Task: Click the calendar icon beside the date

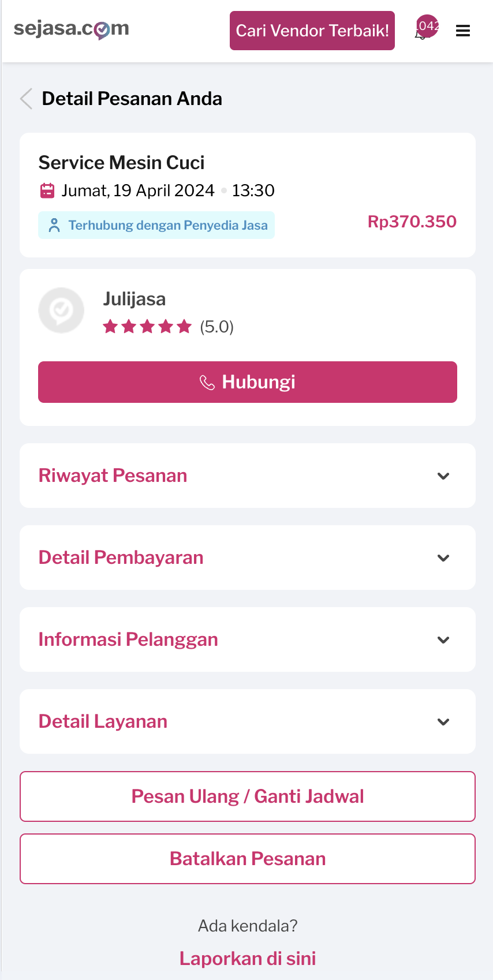Action: pyautogui.click(x=47, y=190)
